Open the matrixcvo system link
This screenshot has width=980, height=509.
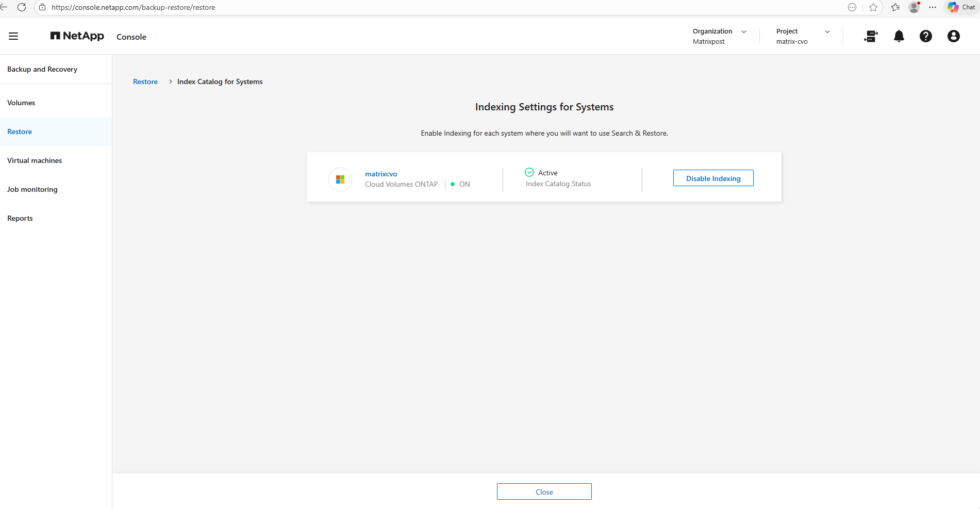[381, 174]
